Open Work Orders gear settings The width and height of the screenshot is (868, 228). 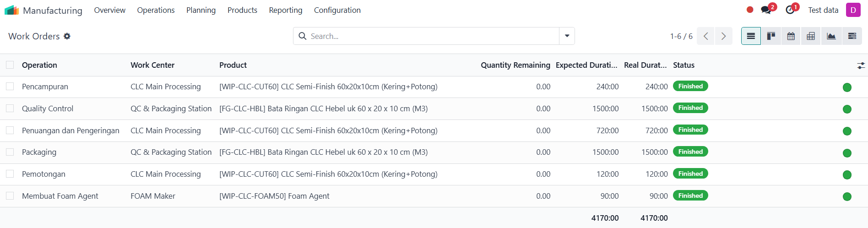click(x=67, y=36)
